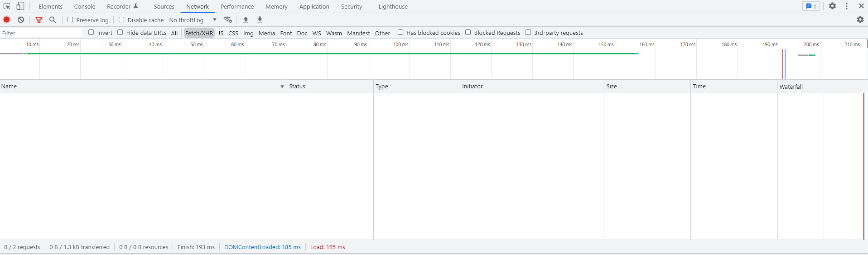Open the network search magnifier icon
868x255 pixels.
click(53, 20)
